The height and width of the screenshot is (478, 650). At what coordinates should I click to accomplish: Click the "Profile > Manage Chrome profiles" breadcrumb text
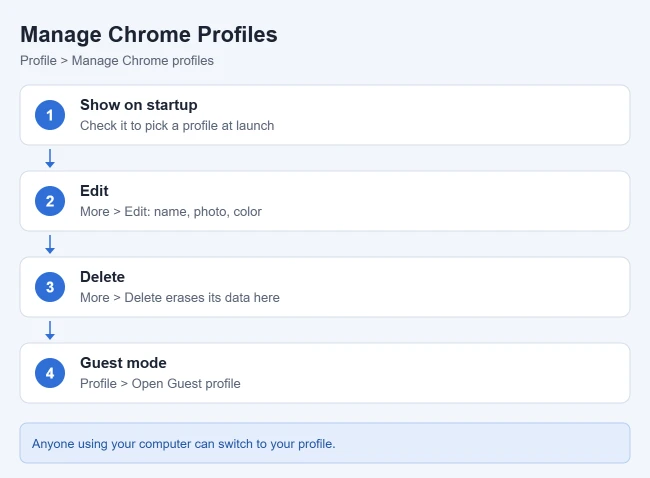pyautogui.click(x=117, y=61)
